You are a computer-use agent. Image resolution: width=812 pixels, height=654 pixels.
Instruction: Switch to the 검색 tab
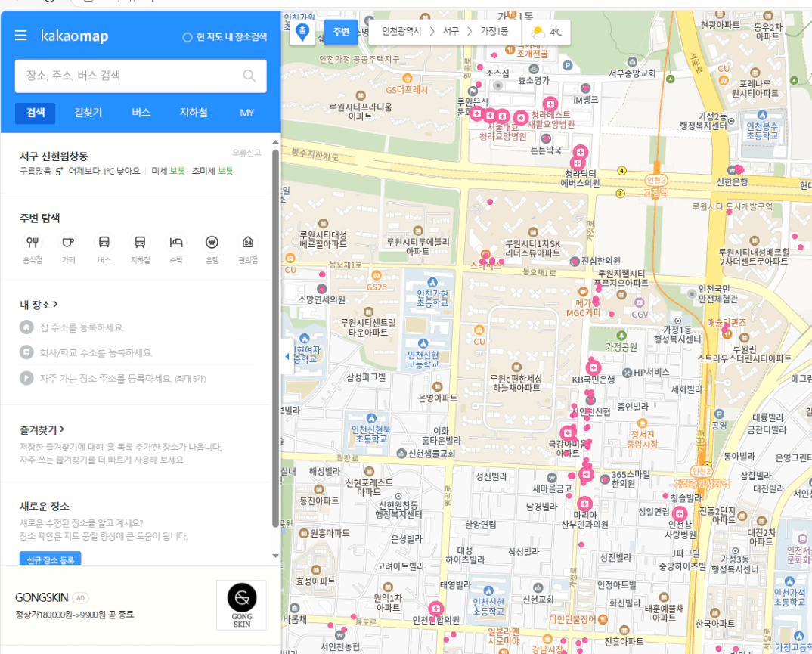tap(36, 113)
